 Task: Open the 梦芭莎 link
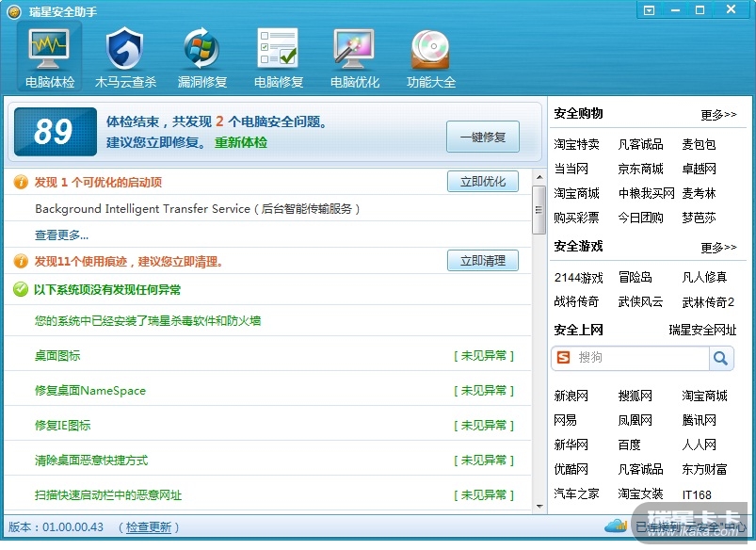click(x=700, y=218)
